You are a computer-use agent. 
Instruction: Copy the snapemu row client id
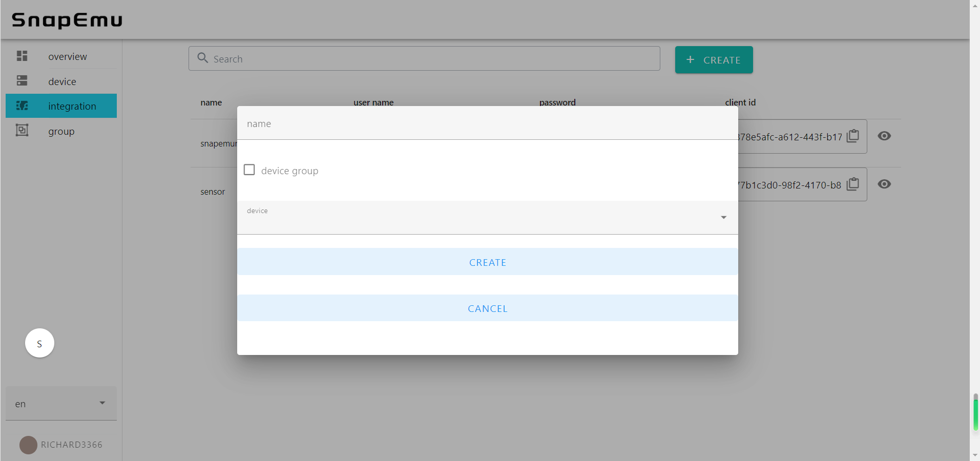click(x=853, y=136)
